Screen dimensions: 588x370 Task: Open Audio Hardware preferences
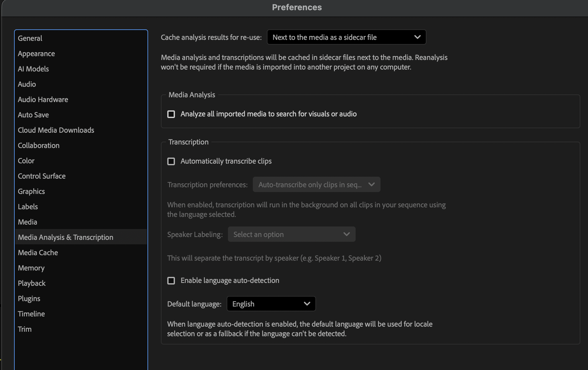(x=43, y=99)
